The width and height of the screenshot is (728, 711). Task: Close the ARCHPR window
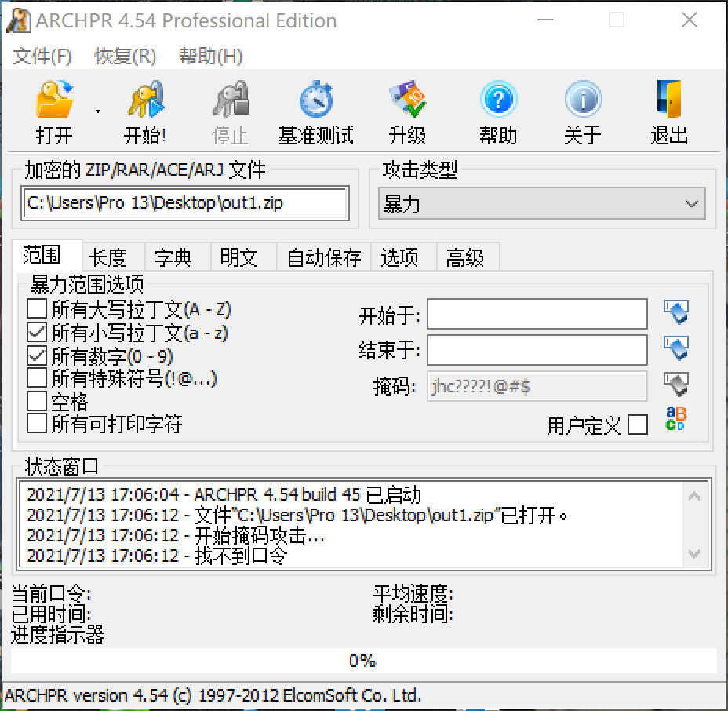(x=690, y=20)
